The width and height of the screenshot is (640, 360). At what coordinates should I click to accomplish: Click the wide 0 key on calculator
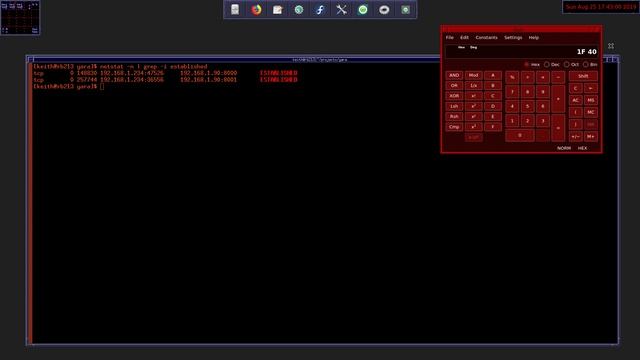520,136
